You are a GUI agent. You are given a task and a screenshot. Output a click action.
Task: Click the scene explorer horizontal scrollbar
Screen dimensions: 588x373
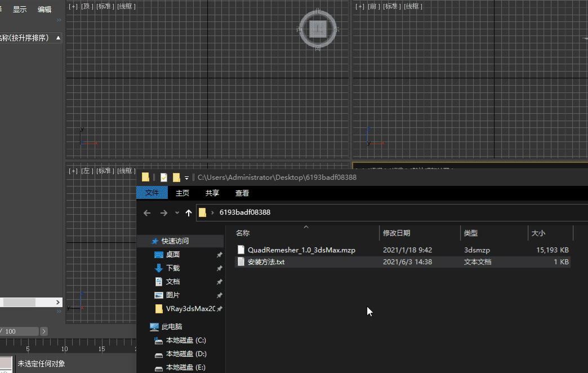(x=20, y=303)
